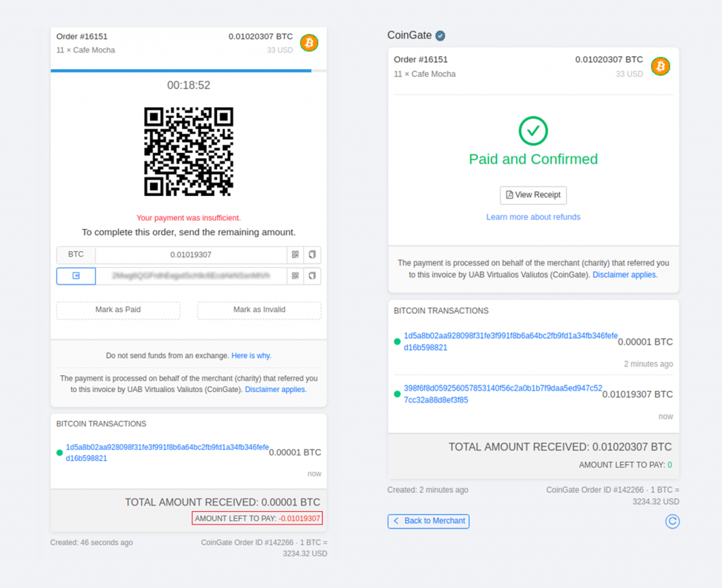This screenshot has width=722, height=588.
Task: Open 'Disclaimer applies.' on the Paid and Confirmed invoice
Action: (x=625, y=275)
